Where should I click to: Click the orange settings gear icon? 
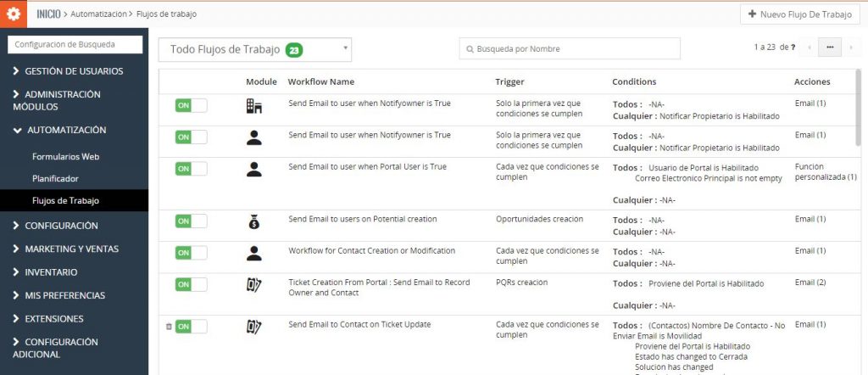14,14
